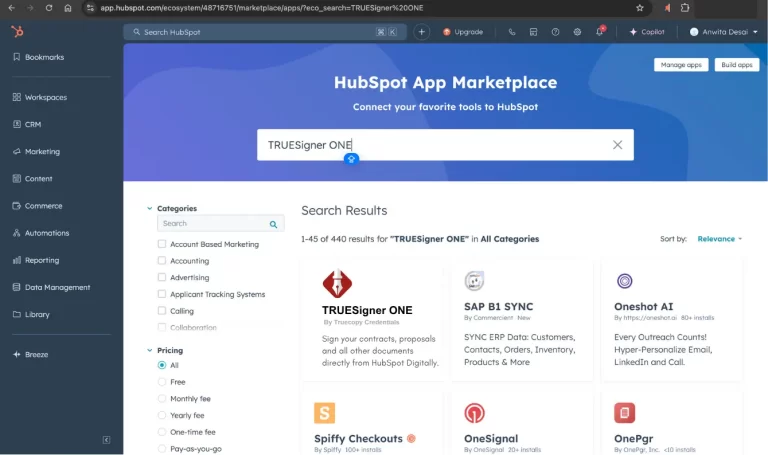Check the Accounting category
This screenshot has height=455, width=768.
[162, 261]
